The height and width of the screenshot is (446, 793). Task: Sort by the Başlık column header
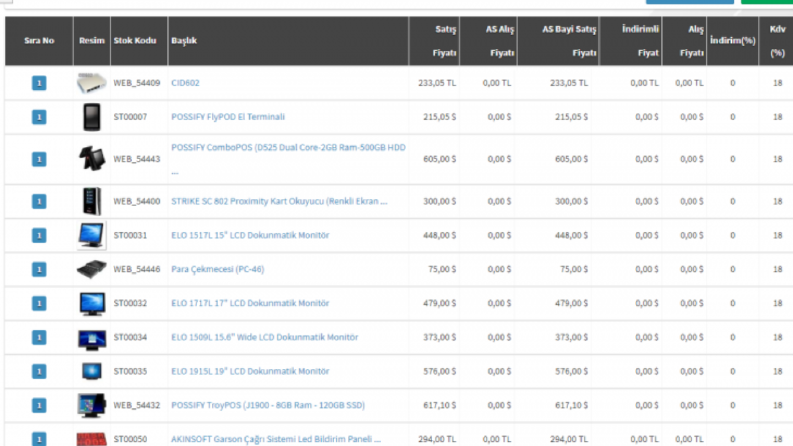point(184,40)
